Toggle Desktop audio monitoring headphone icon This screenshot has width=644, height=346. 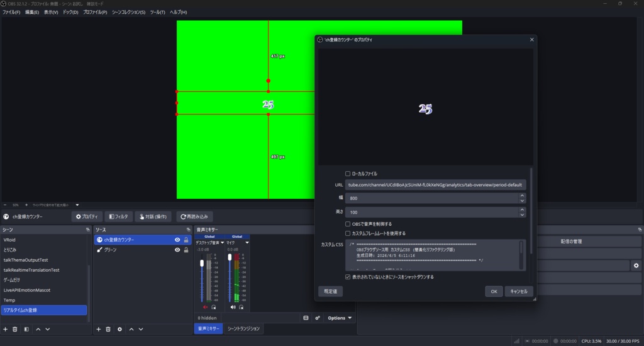tap(214, 308)
